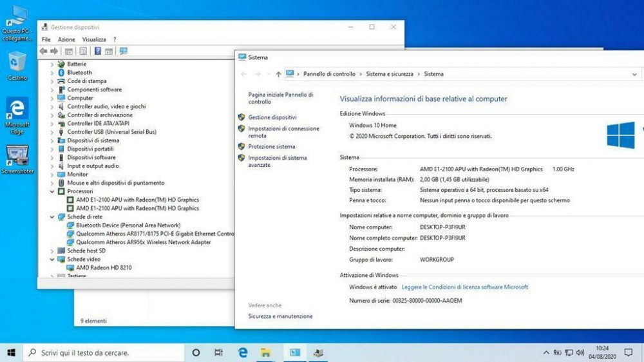Select Componenti software row

[x=95, y=90]
